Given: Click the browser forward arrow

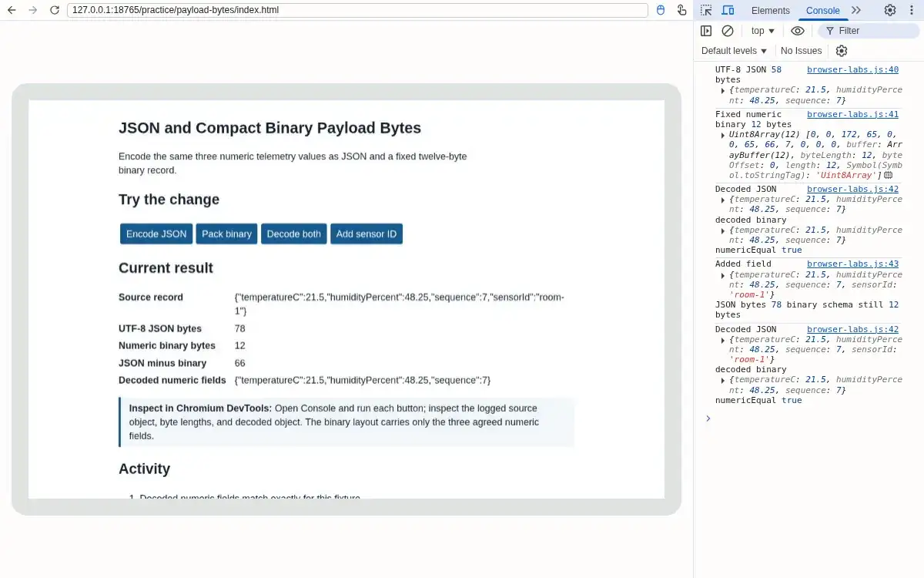Looking at the screenshot, I should (32, 10).
